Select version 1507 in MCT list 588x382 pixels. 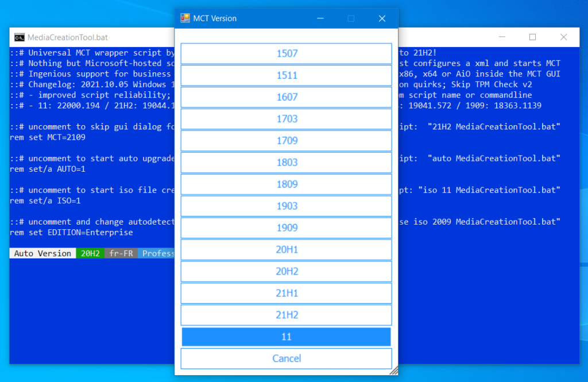286,53
